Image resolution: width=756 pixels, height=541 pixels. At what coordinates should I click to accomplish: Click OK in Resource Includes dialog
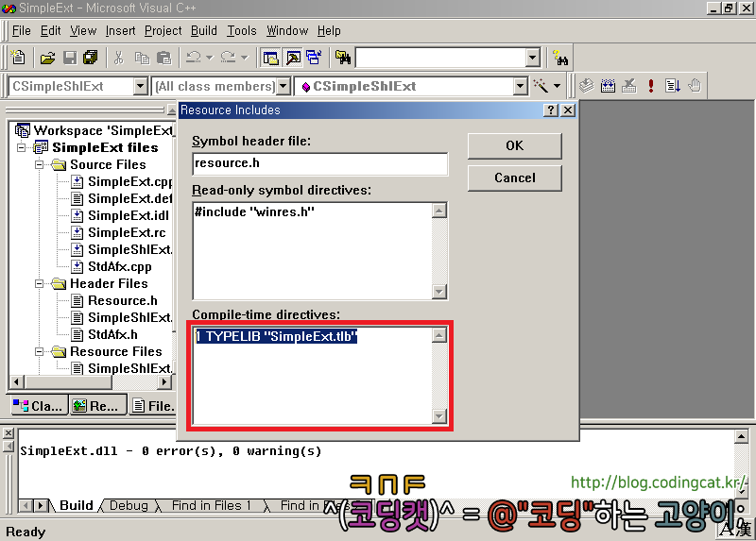click(x=514, y=145)
